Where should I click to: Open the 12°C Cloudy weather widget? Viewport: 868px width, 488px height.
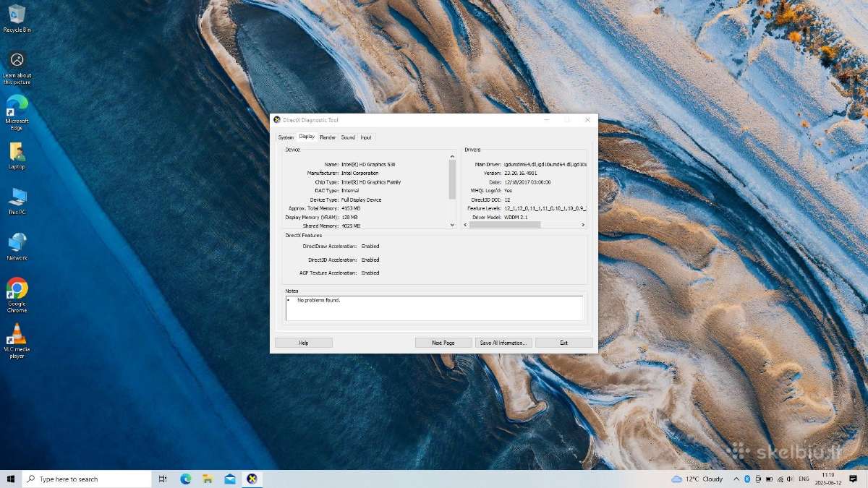[x=697, y=479]
